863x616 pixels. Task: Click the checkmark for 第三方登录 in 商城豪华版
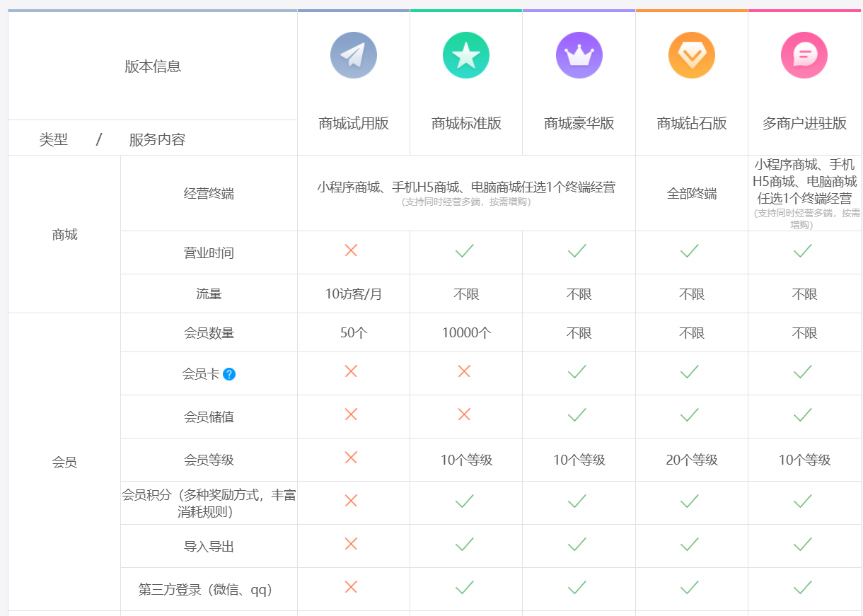click(x=577, y=587)
